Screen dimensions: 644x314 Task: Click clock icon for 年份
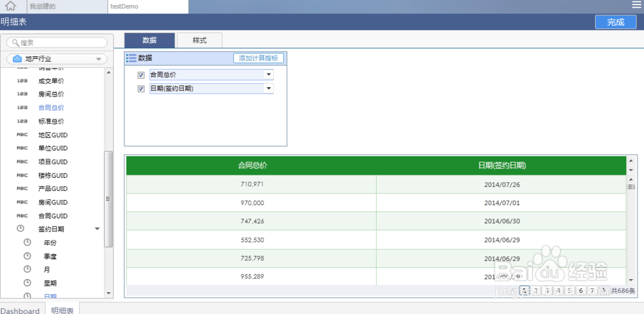point(27,242)
